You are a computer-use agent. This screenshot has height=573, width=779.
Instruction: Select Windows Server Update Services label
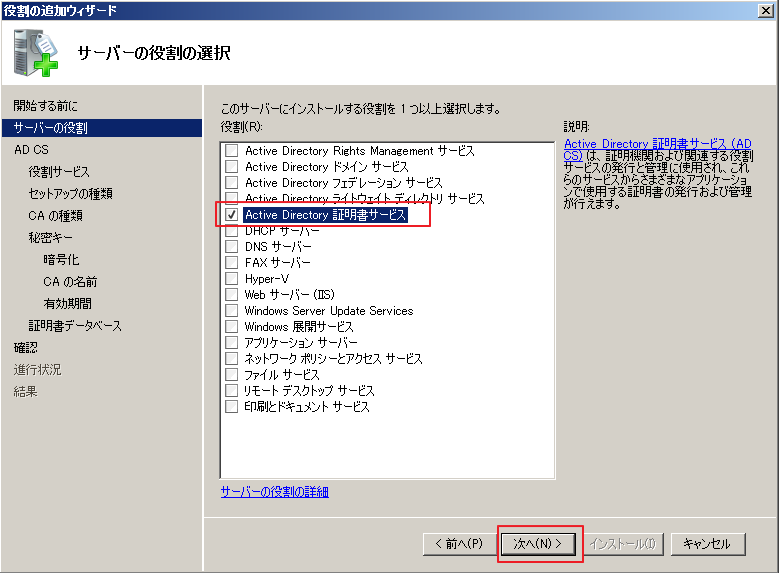click(x=329, y=311)
